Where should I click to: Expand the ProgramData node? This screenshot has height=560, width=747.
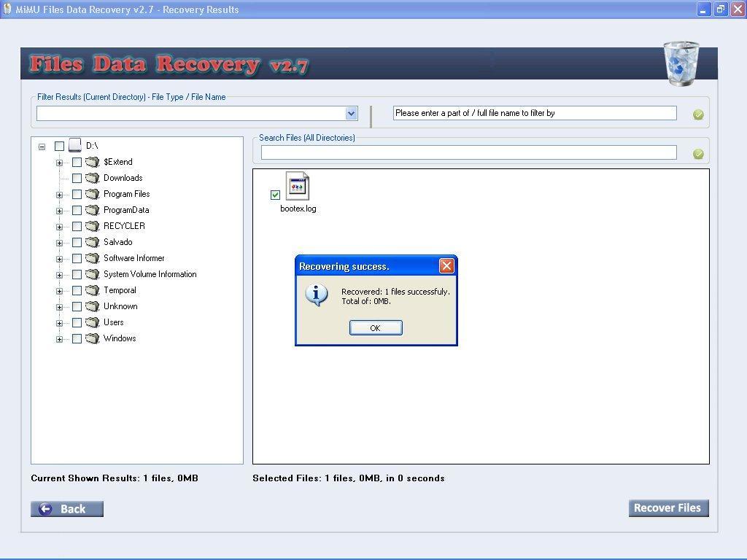59,211
